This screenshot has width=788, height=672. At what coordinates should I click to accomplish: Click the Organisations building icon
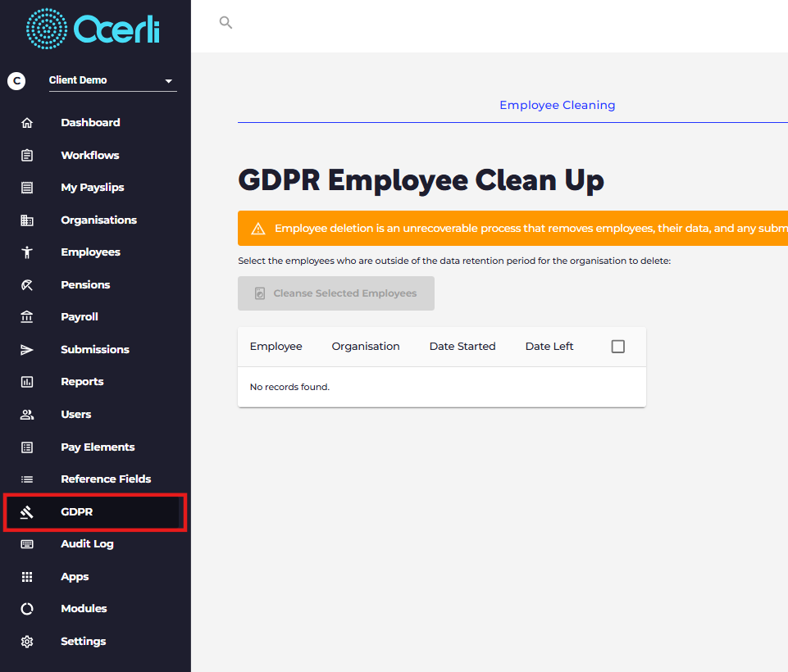(x=27, y=220)
